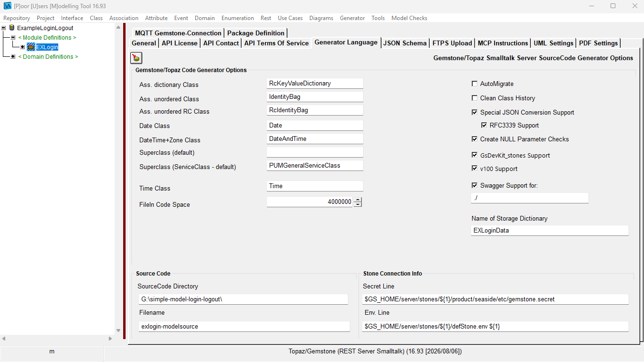Viewport: 644px width, 362px height.
Task: Select the < Domain Definitions > tree item
Action: pyautogui.click(x=48, y=56)
